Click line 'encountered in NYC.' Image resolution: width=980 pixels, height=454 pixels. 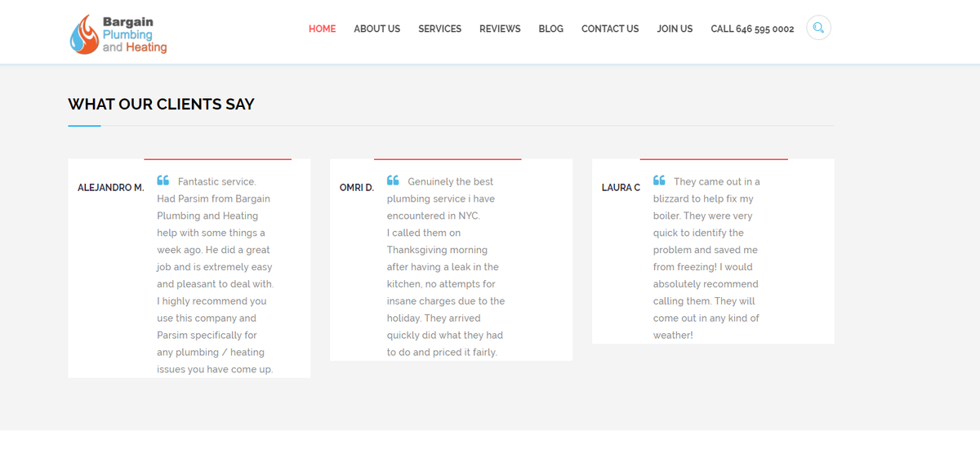(x=434, y=216)
